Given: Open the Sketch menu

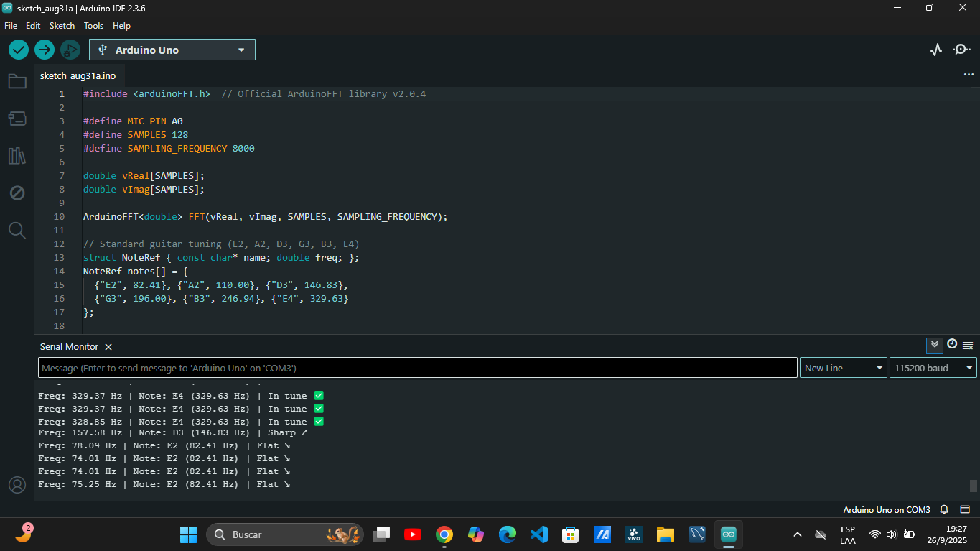Looking at the screenshot, I should click(62, 25).
